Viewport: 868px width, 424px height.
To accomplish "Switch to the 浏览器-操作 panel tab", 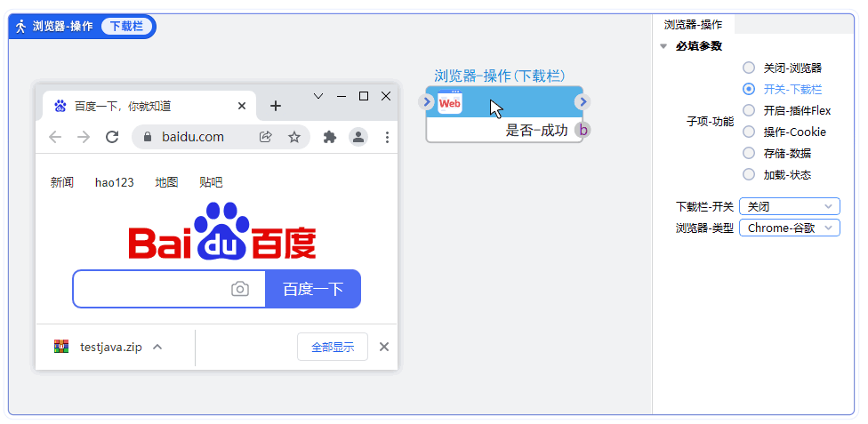I will coord(693,25).
